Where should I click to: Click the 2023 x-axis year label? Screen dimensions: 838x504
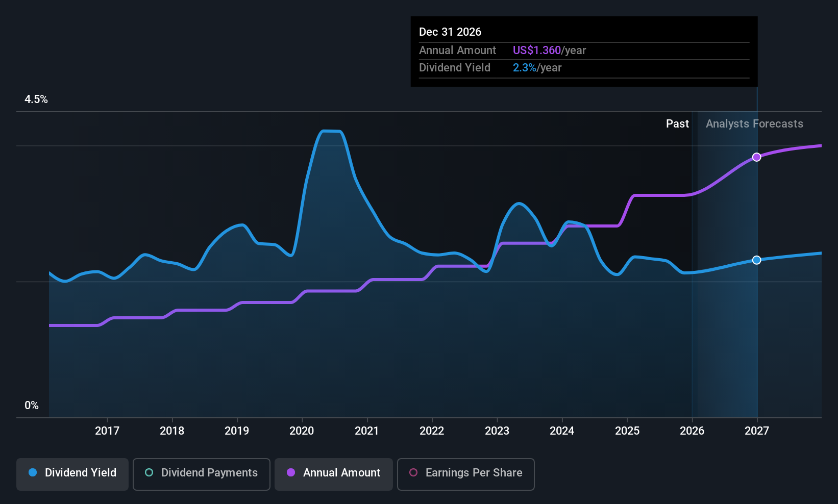coord(497,431)
